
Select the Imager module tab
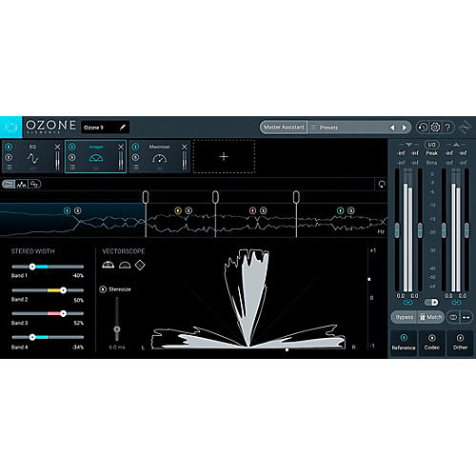click(96, 156)
